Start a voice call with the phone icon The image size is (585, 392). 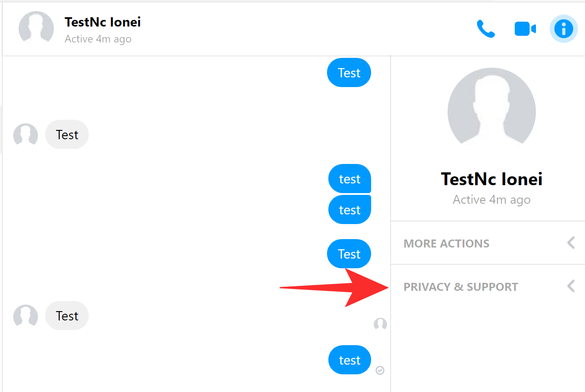pos(486,29)
